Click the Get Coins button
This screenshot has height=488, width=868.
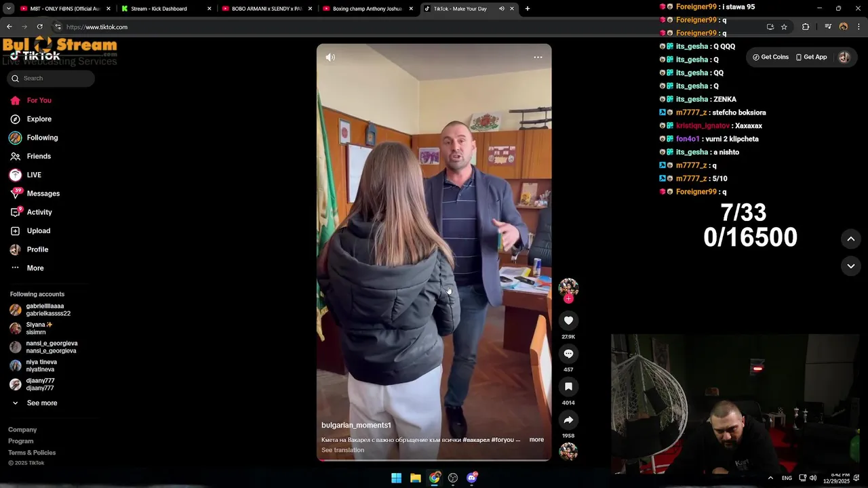(x=770, y=58)
